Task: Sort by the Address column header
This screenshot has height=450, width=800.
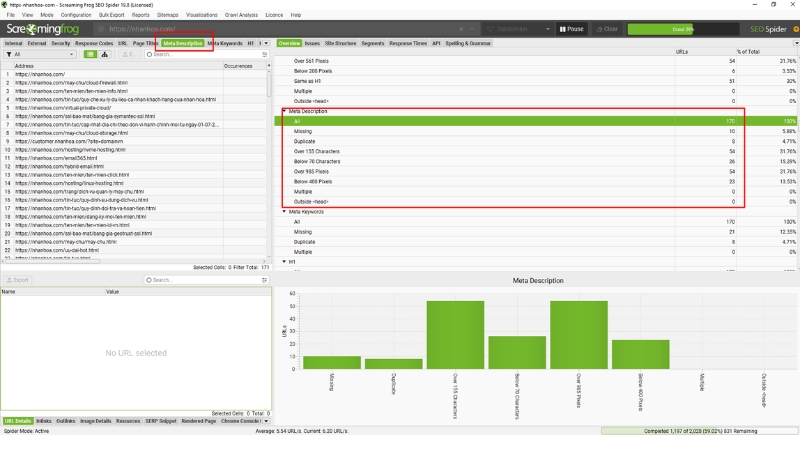Action: 117,66
